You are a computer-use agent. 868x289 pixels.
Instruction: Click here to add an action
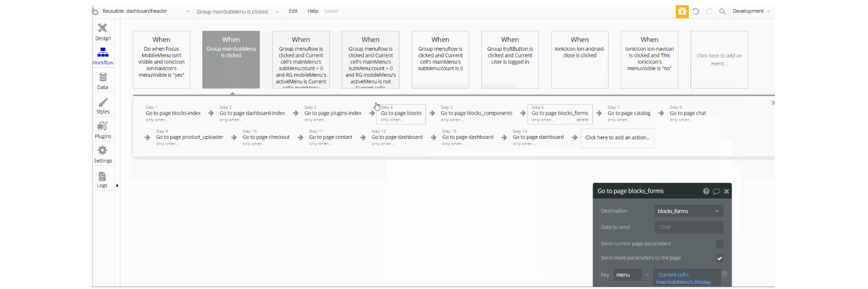tap(618, 138)
